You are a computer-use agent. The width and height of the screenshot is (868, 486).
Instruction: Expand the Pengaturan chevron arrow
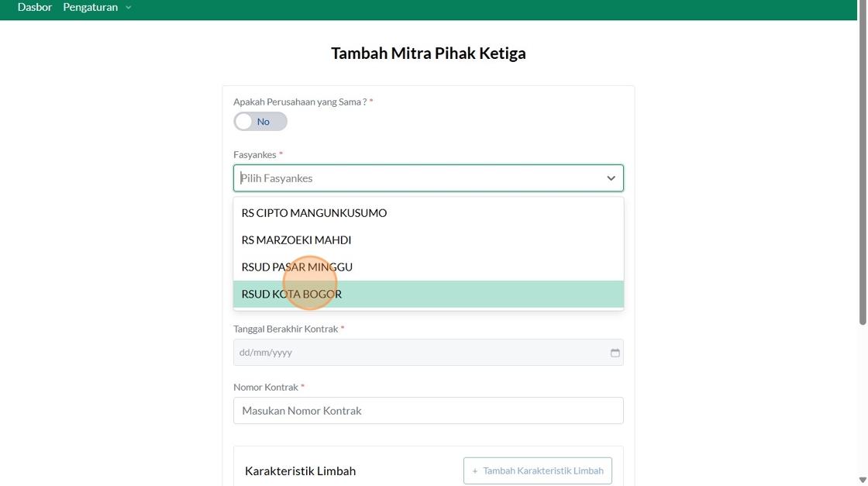click(x=129, y=8)
